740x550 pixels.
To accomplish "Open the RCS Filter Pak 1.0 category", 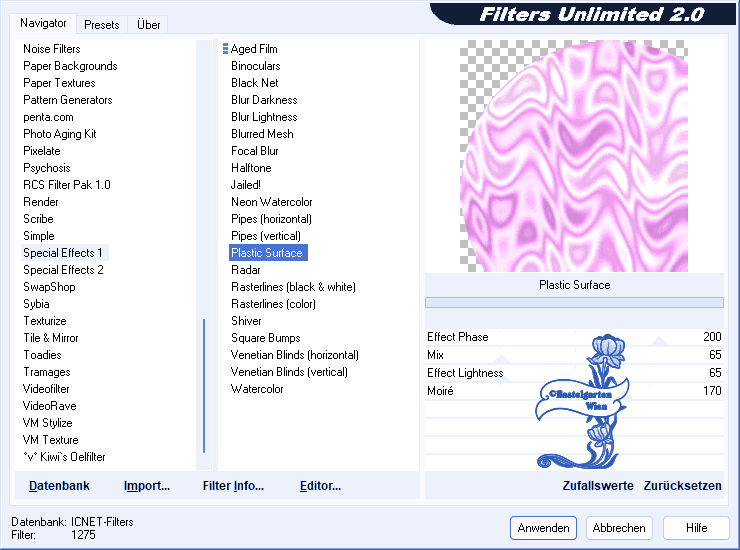I will click(67, 185).
